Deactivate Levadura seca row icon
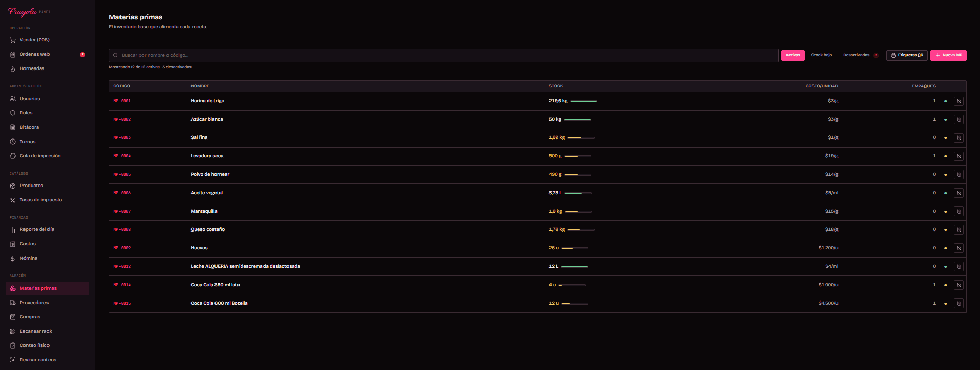This screenshot has height=370, width=980. [x=959, y=156]
